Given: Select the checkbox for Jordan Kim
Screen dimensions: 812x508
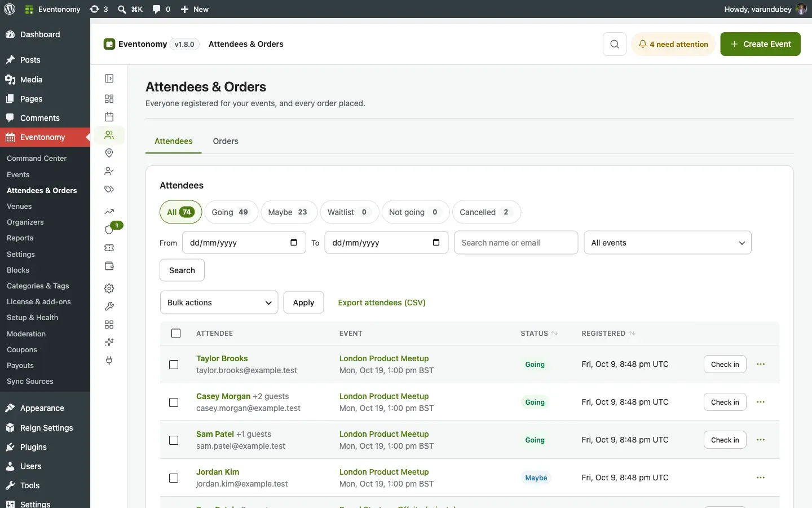Looking at the screenshot, I should click(174, 478).
